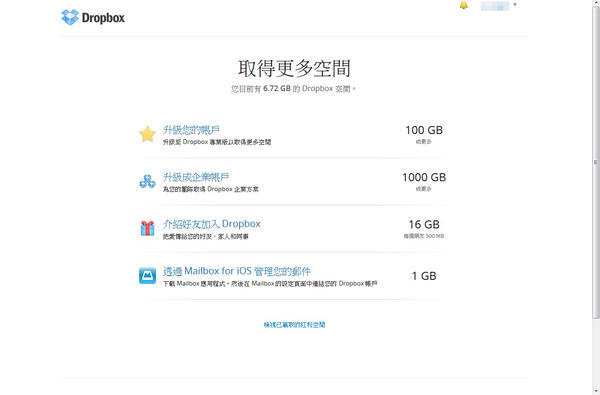600x395 pixels.
Task: Click the yellow star upgrade icon
Action: tap(147, 134)
